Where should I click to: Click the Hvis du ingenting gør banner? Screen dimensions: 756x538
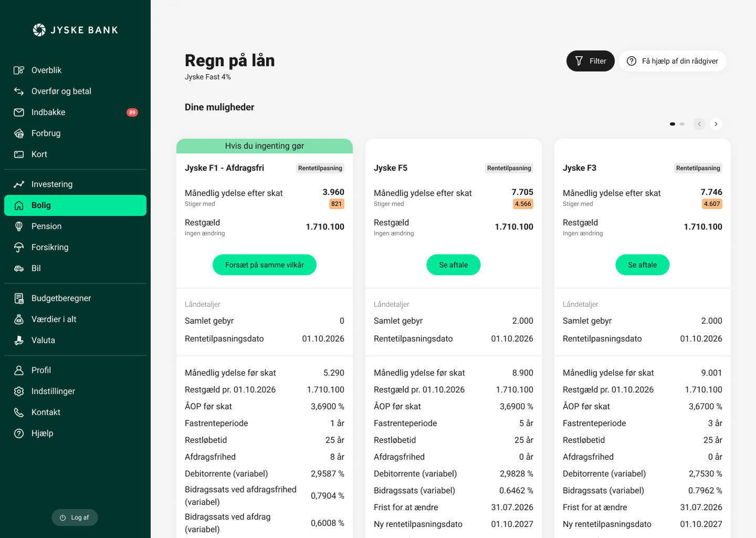(x=265, y=146)
